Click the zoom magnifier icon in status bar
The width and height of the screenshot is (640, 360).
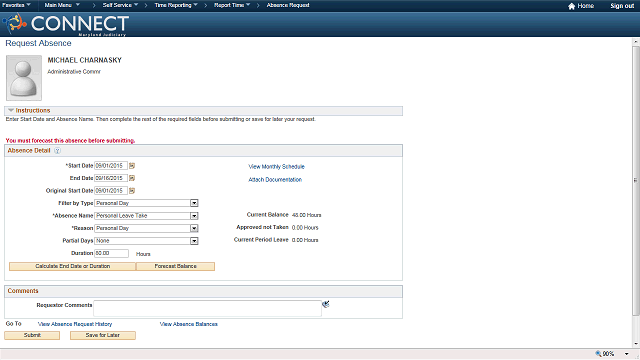598,354
